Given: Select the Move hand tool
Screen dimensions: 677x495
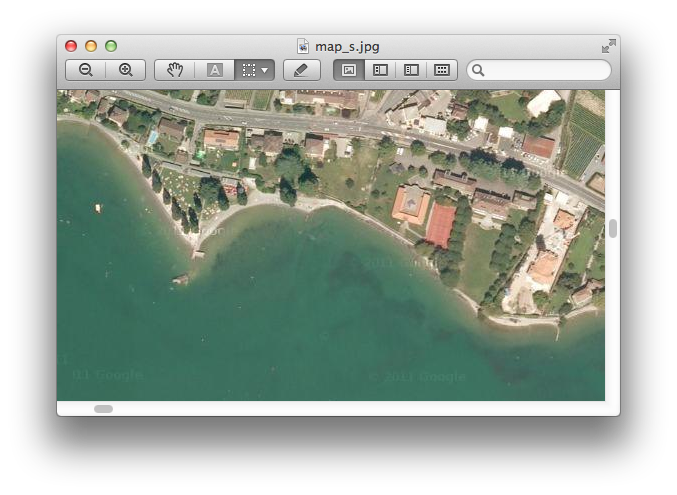Looking at the screenshot, I should [175, 70].
